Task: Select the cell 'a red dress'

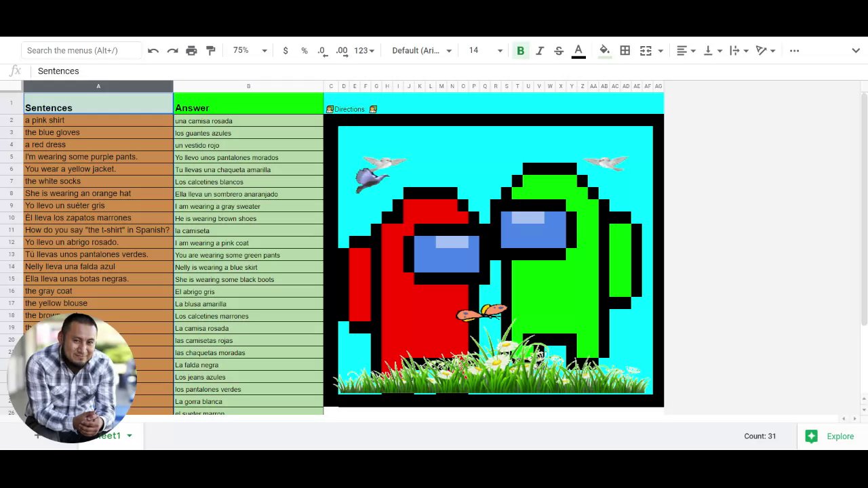Action: point(98,145)
